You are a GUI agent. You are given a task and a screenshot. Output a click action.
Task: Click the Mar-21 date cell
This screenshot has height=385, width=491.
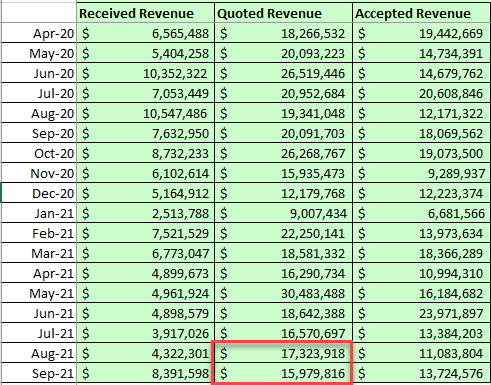(39, 253)
